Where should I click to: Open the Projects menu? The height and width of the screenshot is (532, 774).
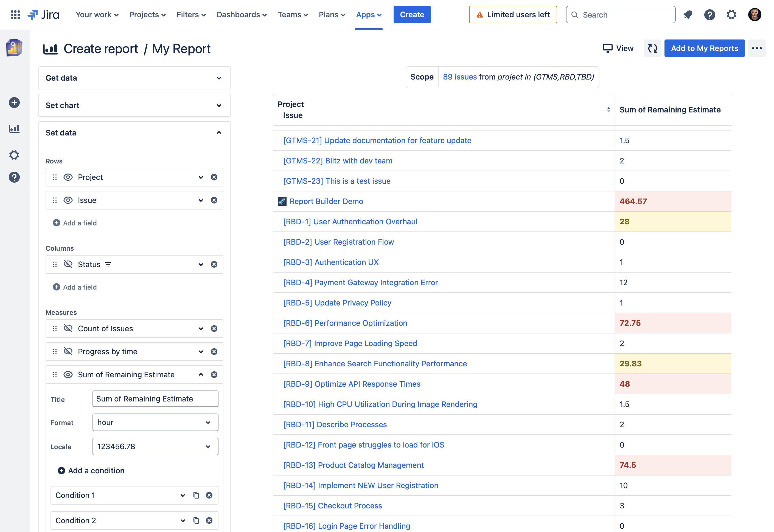click(147, 15)
